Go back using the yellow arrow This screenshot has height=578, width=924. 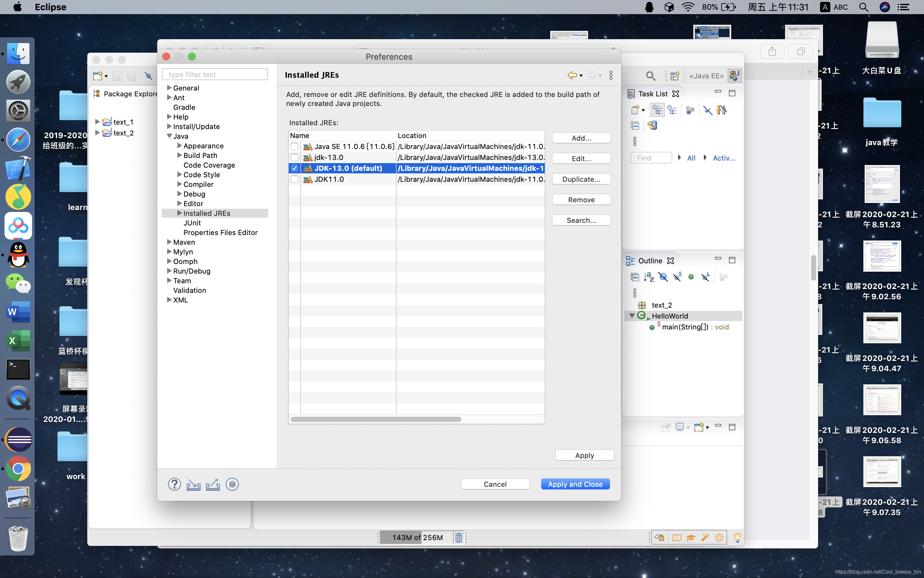click(572, 75)
